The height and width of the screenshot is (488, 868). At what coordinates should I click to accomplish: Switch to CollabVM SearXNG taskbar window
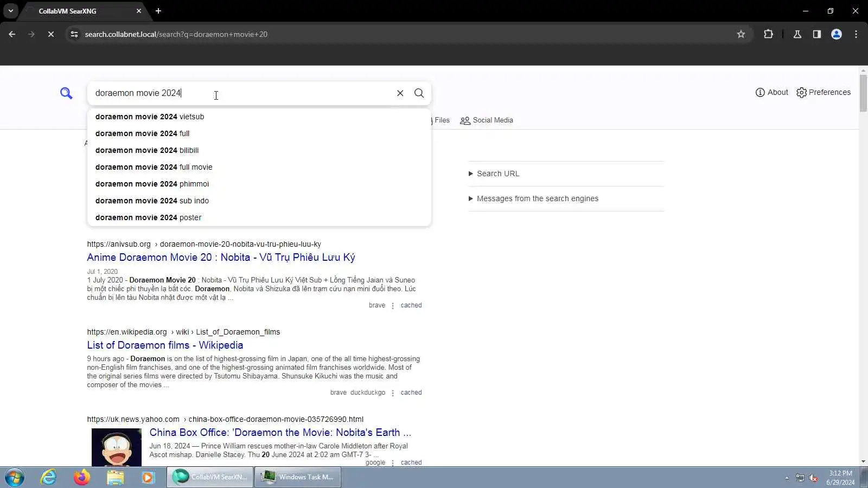pos(210,477)
